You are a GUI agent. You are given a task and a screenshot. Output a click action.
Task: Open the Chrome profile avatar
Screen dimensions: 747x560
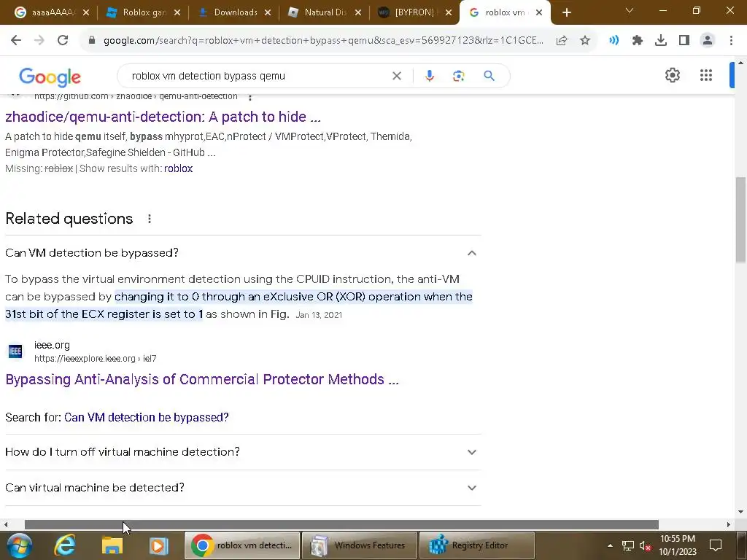coord(708,41)
